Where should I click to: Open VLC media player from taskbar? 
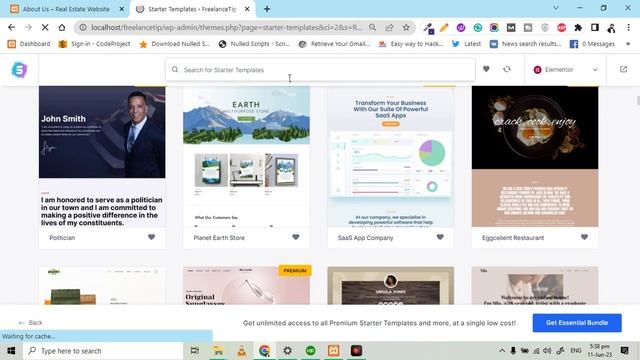tap(242, 351)
